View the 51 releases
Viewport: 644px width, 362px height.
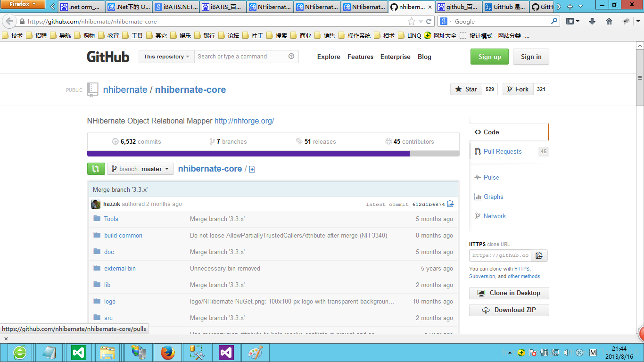point(316,141)
